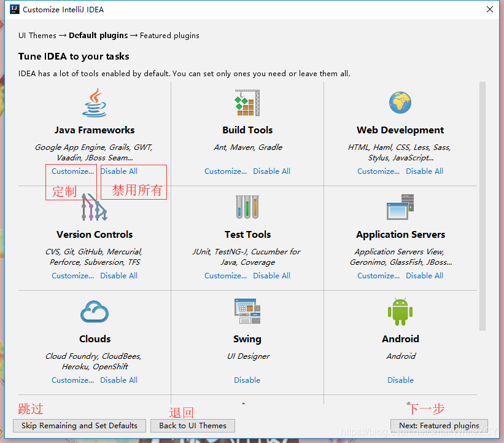Click the Web Development heading
504x443 pixels.
coord(400,130)
